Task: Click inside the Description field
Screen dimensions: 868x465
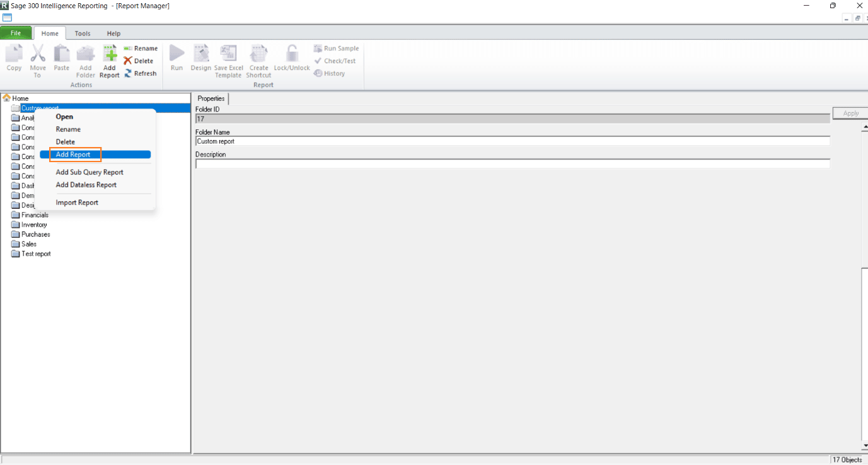Action: [x=441, y=165]
